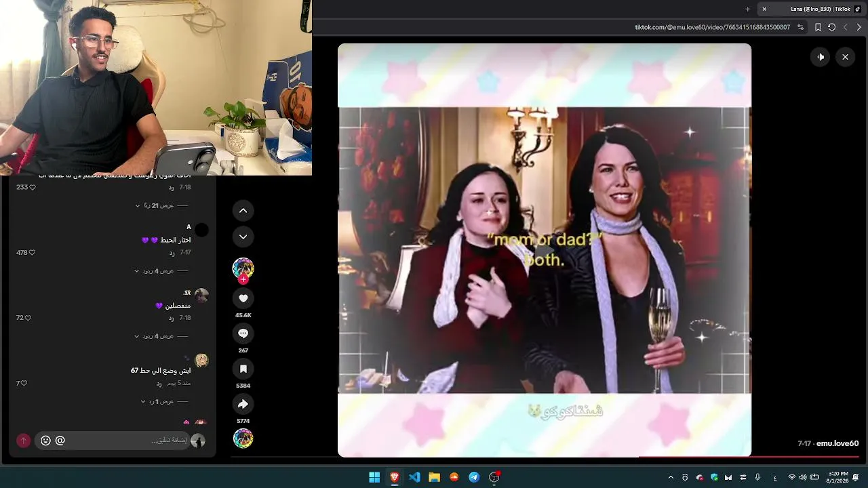Open Telegram from taskbar
The width and height of the screenshot is (868, 488).
474,477
